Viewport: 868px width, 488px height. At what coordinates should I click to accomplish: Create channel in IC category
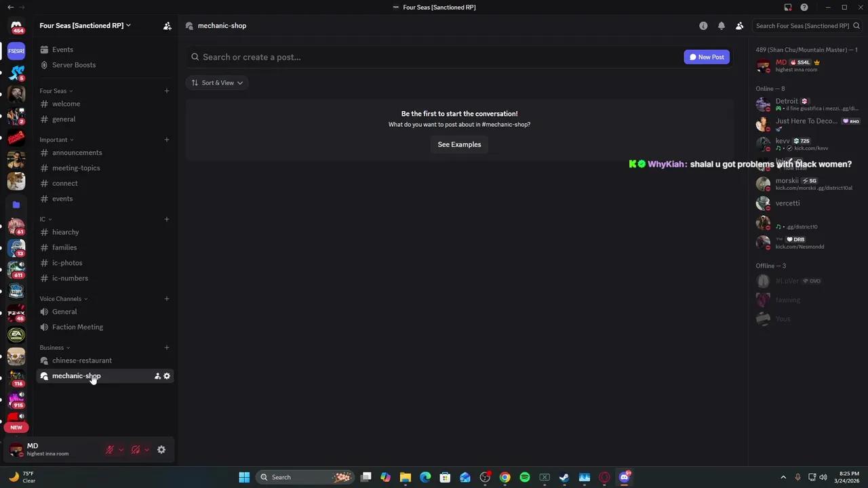(x=166, y=219)
